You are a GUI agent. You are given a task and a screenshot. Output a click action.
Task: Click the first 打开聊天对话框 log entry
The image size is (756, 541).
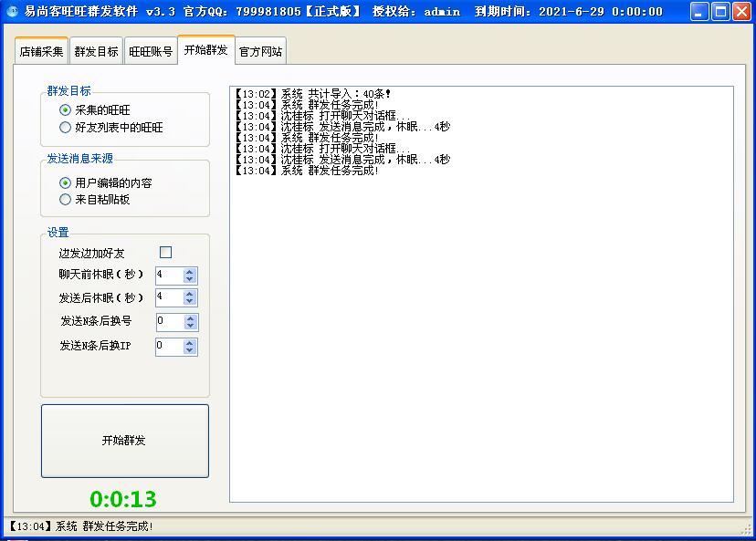tap(323, 116)
